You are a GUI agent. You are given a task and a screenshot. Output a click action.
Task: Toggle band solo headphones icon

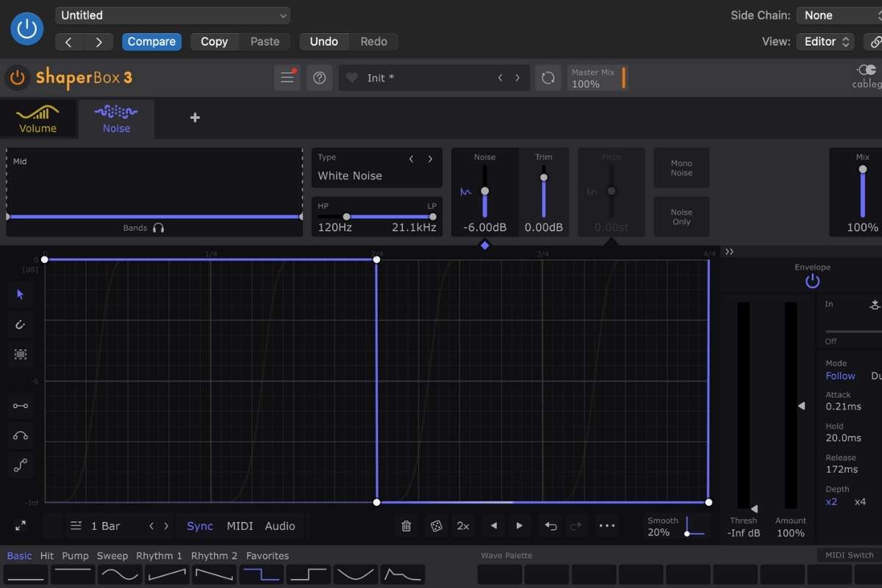click(x=158, y=228)
